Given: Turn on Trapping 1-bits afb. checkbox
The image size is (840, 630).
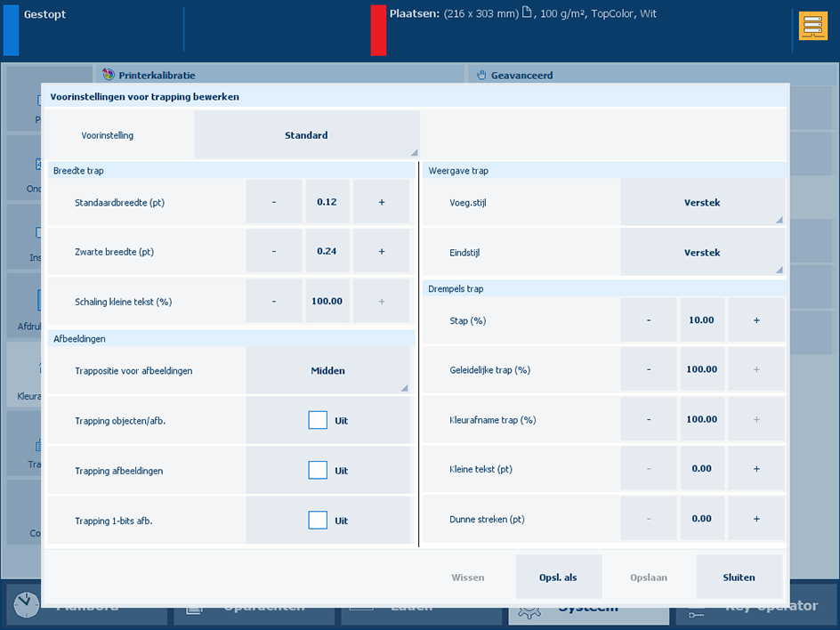Looking at the screenshot, I should 318,521.
